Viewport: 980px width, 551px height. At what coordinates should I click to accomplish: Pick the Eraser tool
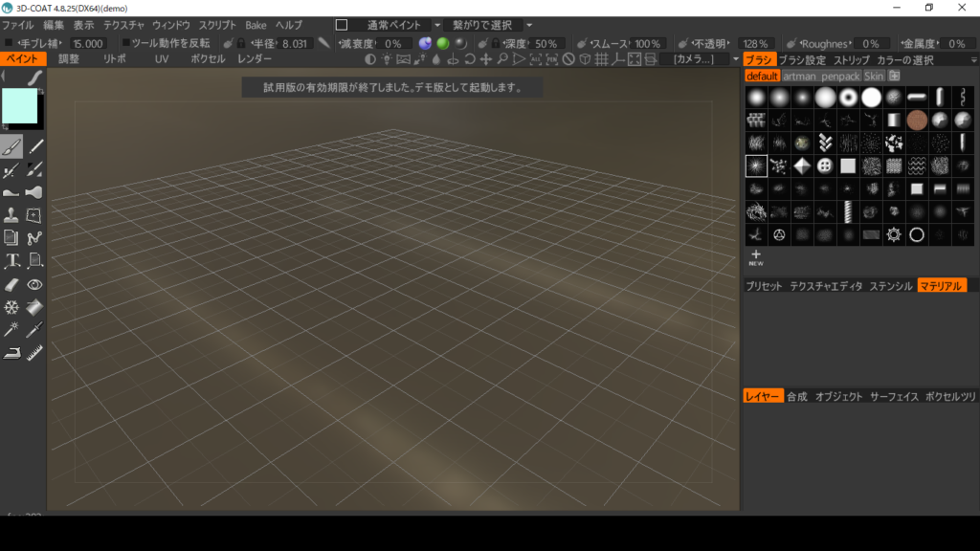pyautogui.click(x=11, y=284)
